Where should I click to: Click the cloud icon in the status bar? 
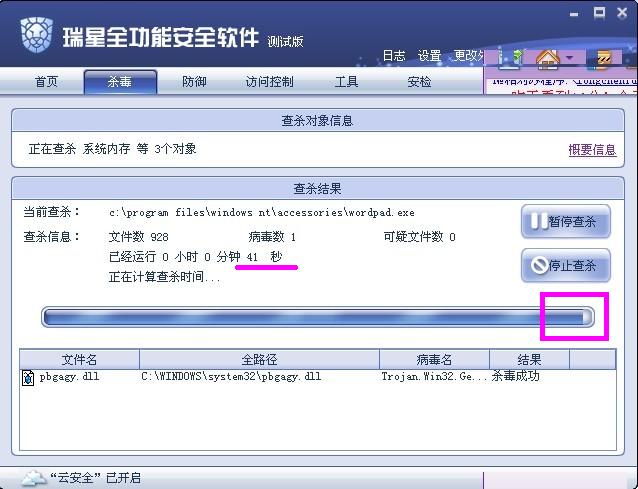click(x=33, y=478)
